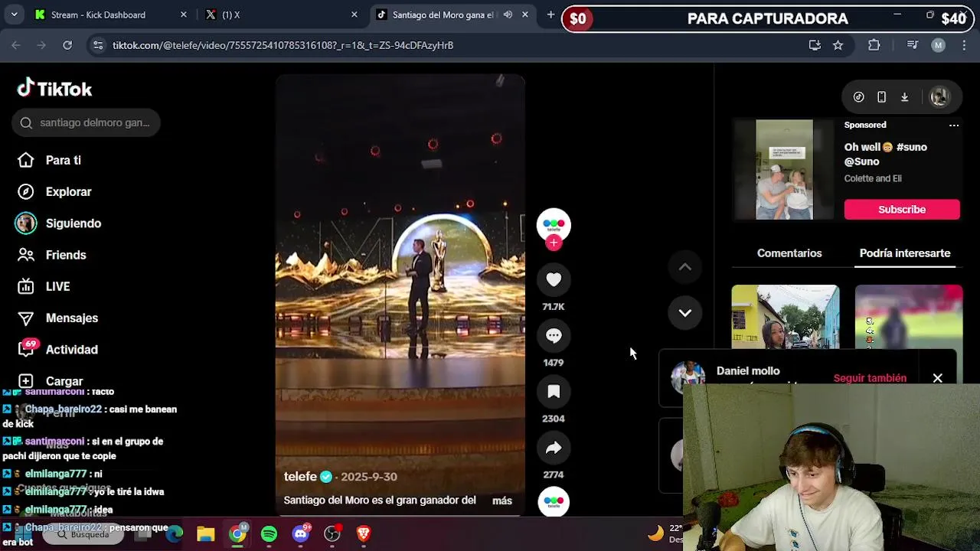Screen dimensions: 980x551
Task: Open Chrome profile M avatar
Action: tap(938, 45)
